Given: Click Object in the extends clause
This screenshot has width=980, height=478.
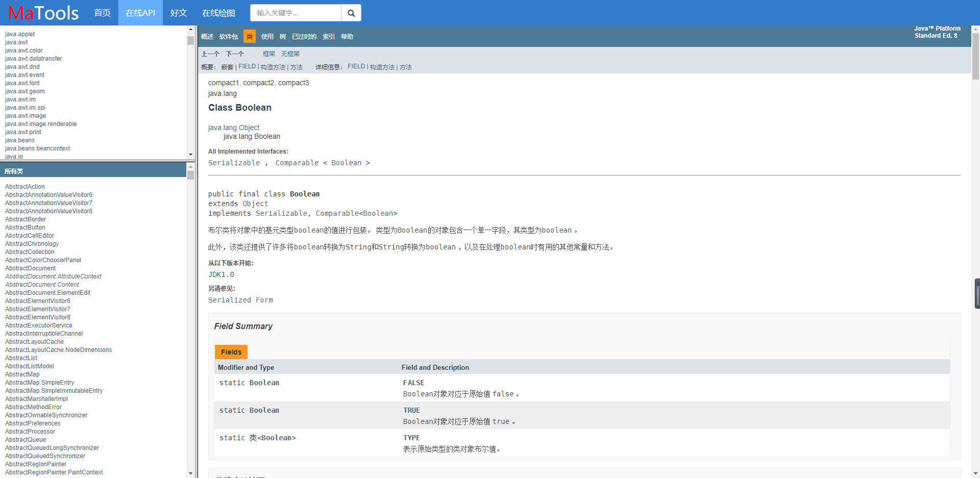Looking at the screenshot, I should 255,204.
